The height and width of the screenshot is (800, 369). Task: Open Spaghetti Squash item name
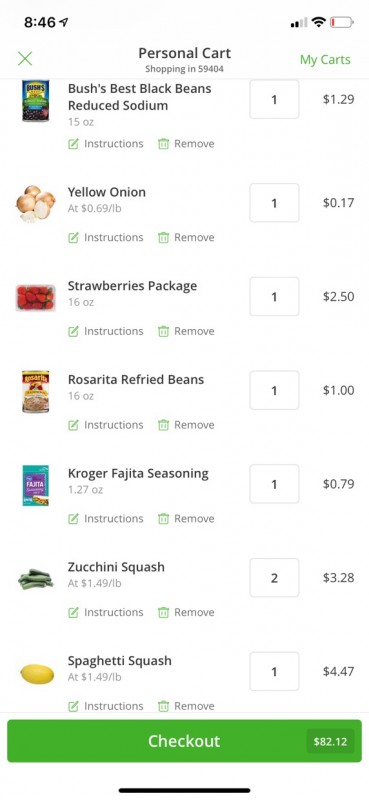[119, 661]
